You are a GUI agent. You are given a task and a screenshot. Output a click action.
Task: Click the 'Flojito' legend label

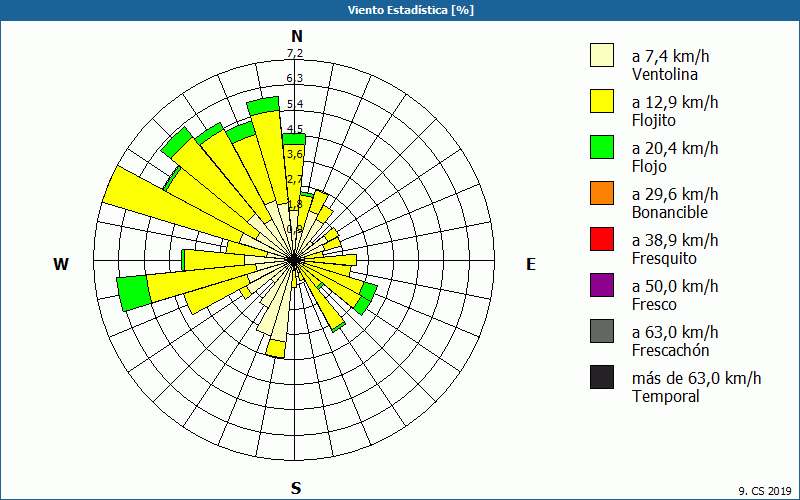[654, 120]
